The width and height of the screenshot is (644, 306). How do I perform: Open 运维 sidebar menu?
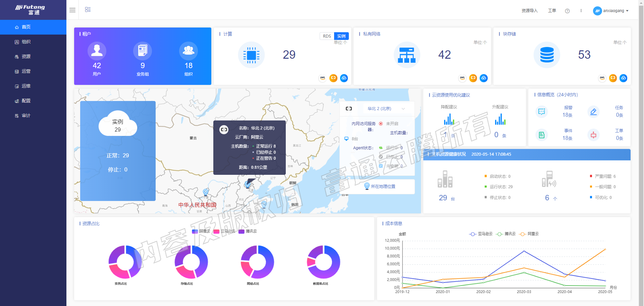[x=33, y=86]
